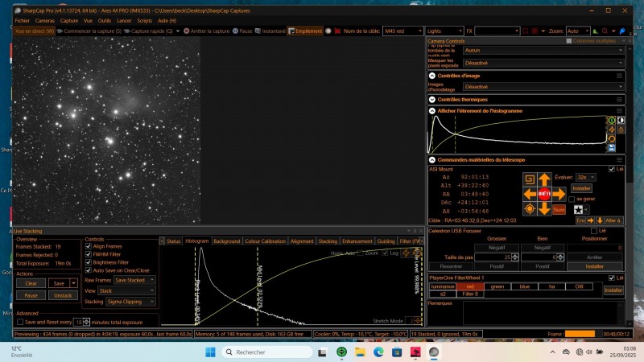Screen dimensions: 644x362
Task: Open the Zoom Auto dropdown
Action: pos(578,31)
